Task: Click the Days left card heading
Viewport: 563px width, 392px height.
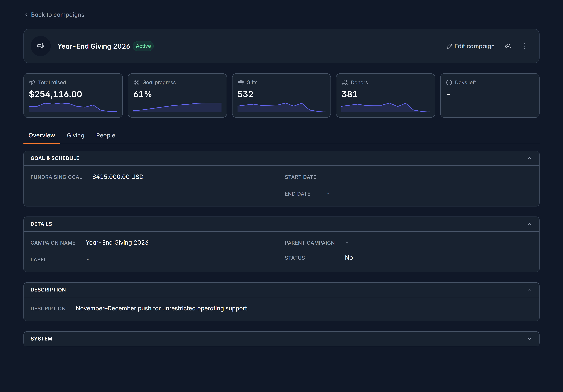Action: tap(465, 83)
